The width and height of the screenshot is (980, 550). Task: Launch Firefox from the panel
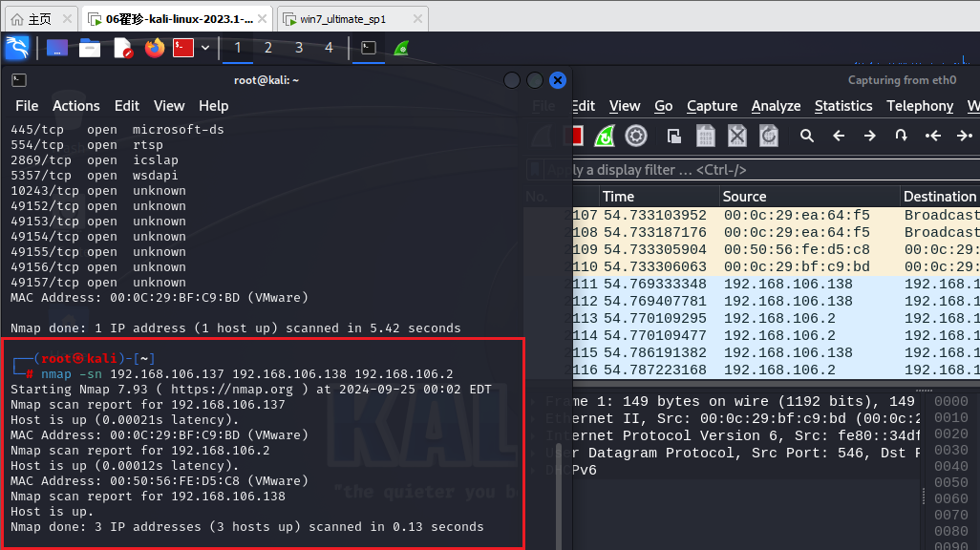point(155,48)
